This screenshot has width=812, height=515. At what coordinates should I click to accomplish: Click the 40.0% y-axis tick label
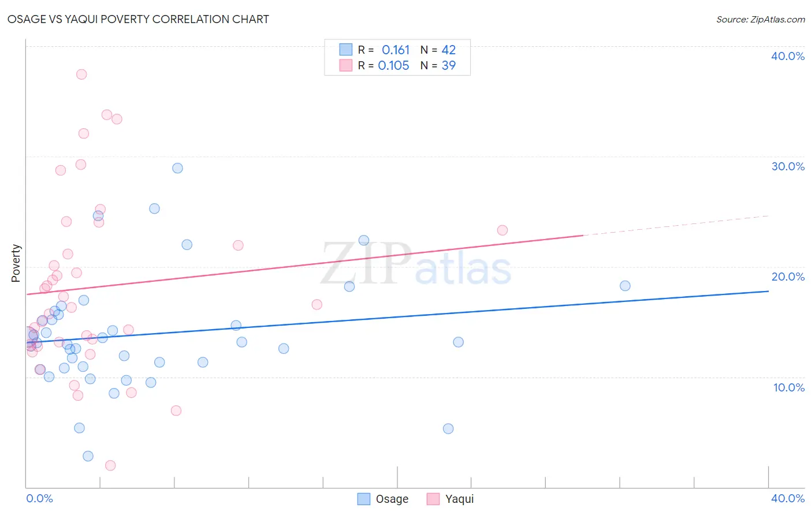[788, 56]
